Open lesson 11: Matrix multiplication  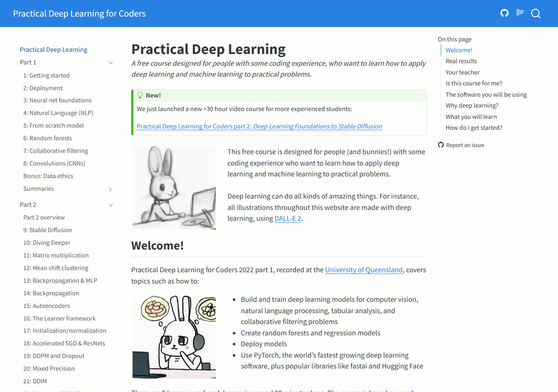pyautogui.click(x=56, y=255)
